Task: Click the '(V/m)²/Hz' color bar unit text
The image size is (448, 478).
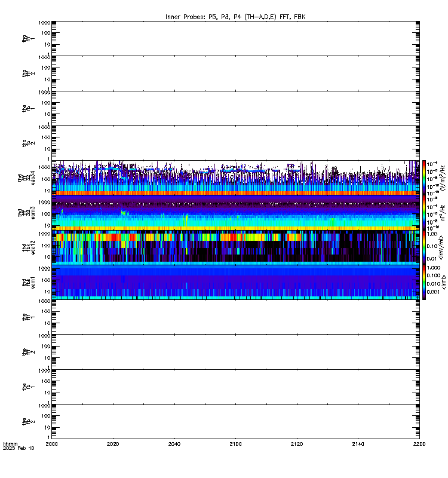Action: tap(443, 177)
